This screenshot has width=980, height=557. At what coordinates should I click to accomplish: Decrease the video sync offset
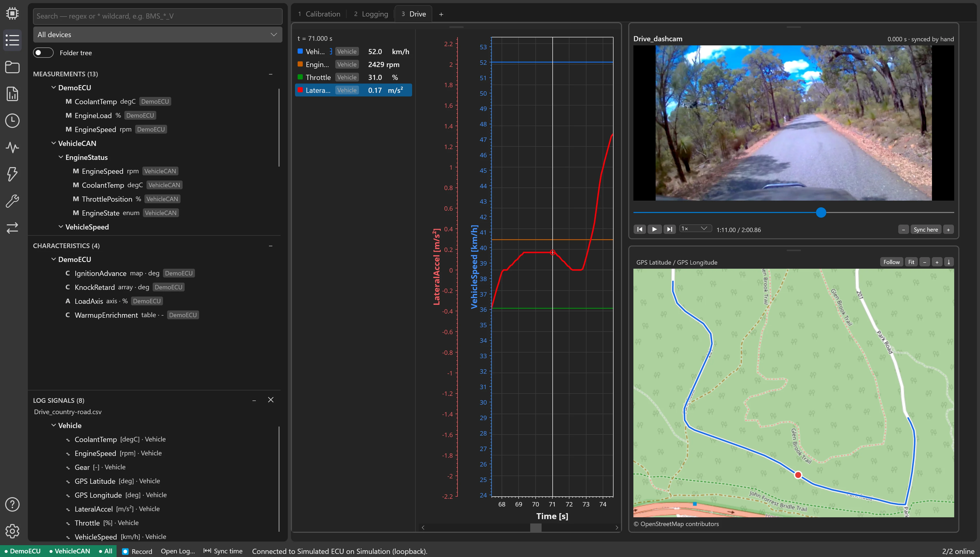click(x=903, y=230)
